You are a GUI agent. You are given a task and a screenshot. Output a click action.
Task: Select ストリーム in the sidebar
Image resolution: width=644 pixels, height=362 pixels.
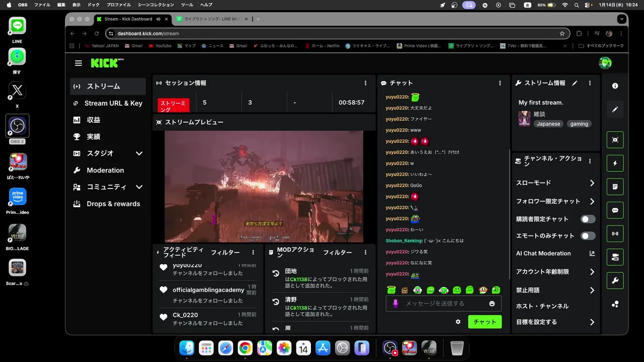[108, 86]
